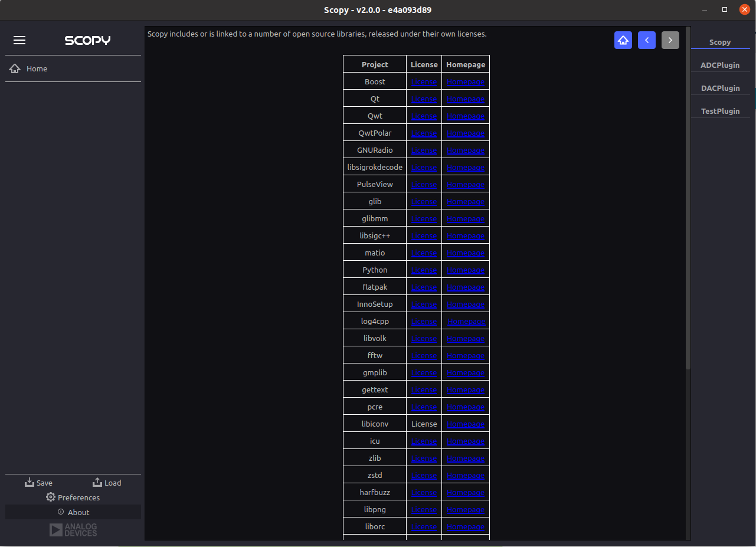Click the About info icon
Screen dimensions: 756x547
pos(61,512)
